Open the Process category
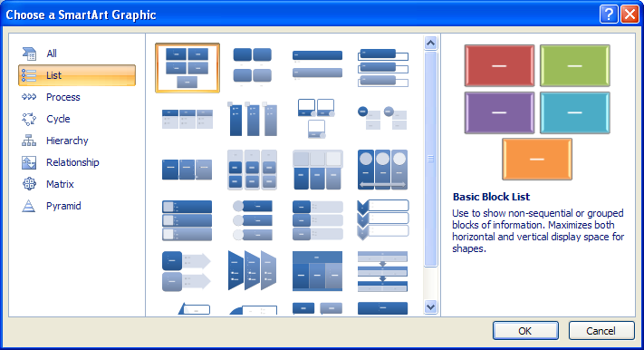This screenshot has width=644, height=350. coord(77,97)
